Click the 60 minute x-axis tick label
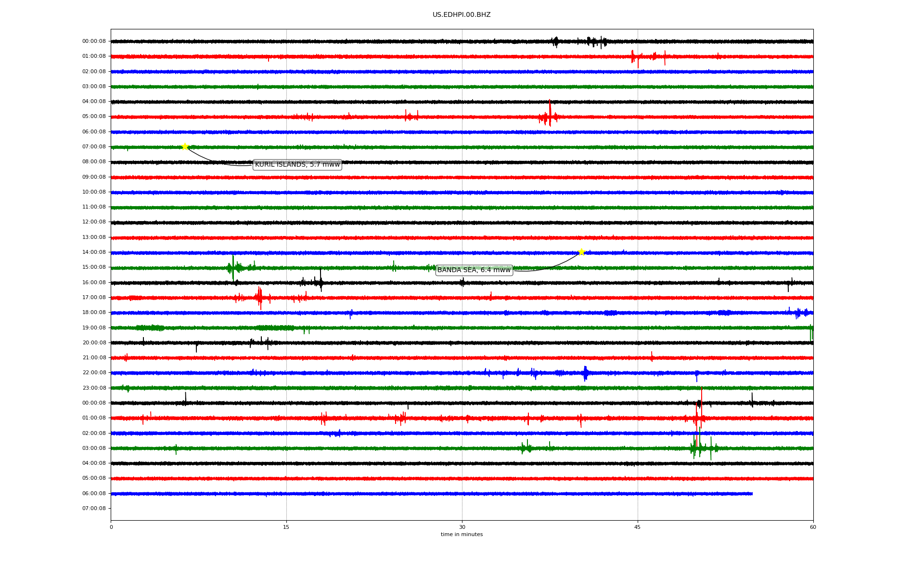924x578 pixels. 812,527
